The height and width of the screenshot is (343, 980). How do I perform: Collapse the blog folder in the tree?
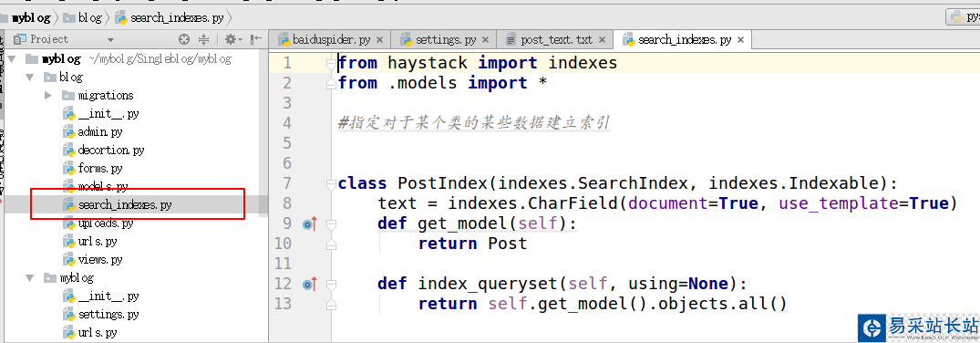point(29,77)
